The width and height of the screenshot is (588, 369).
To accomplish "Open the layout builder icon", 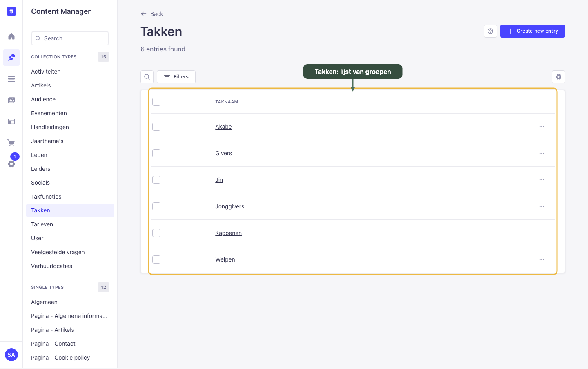I will coord(11,121).
